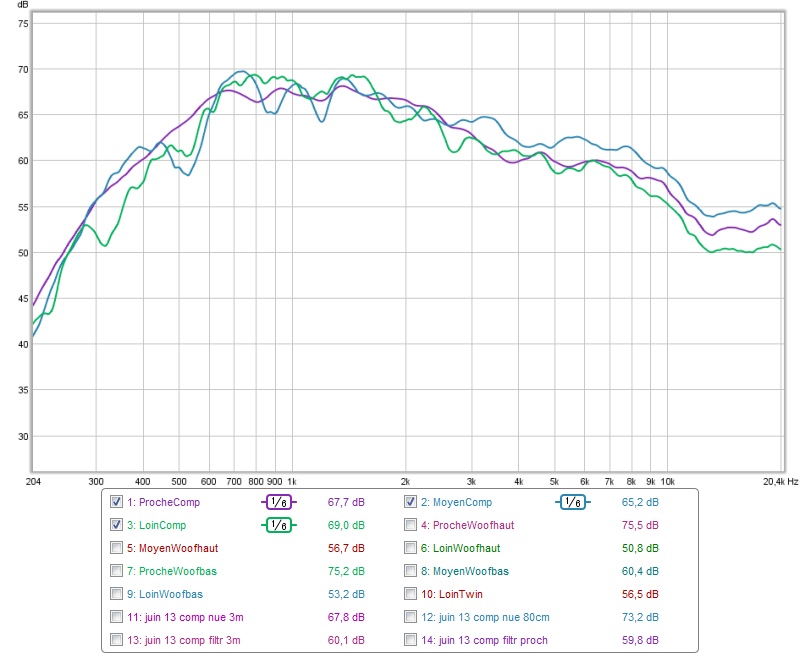Screen dimensions: 800x654
Task: Click the purple 1/6 smoothing icon for ProcheComp
Action: click(x=281, y=502)
